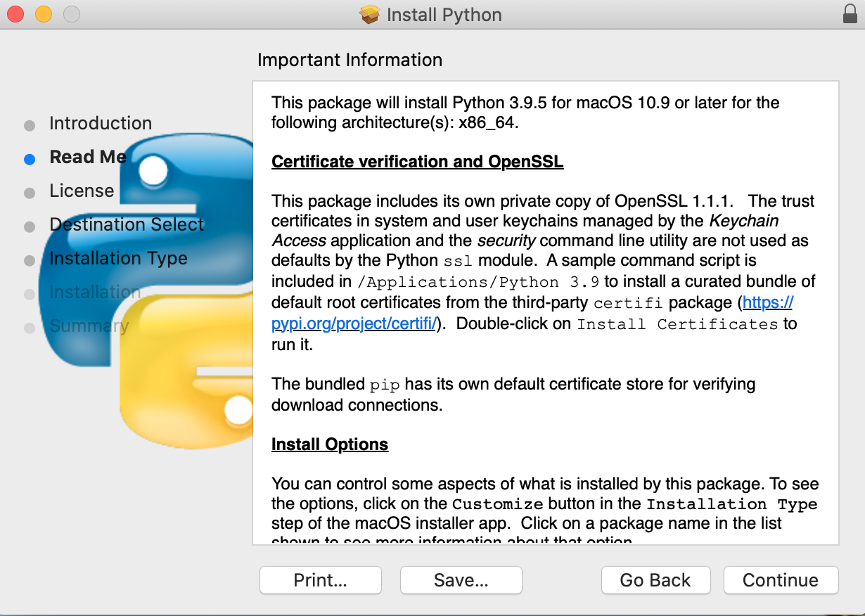Select the License step in the sidebar
Viewport: 865px width, 616px height.
(x=82, y=191)
